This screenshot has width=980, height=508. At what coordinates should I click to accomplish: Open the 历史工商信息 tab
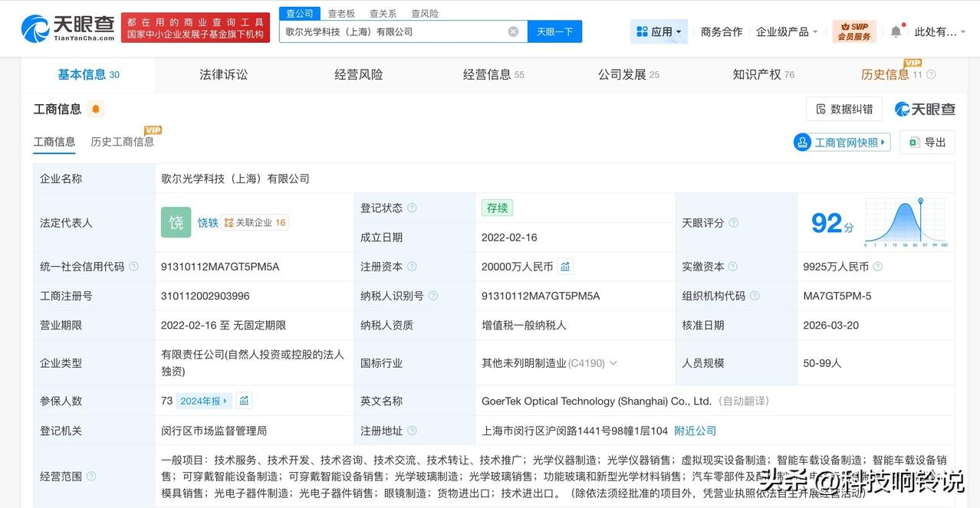point(123,142)
